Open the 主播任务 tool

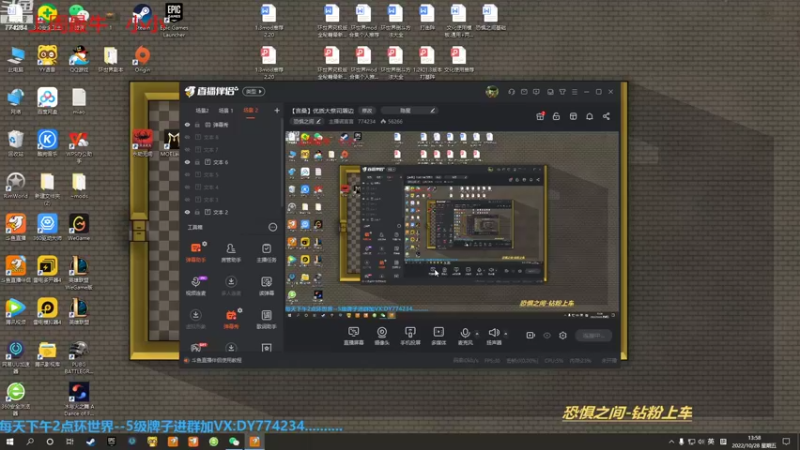pyautogui.click(x=266, y=252)
